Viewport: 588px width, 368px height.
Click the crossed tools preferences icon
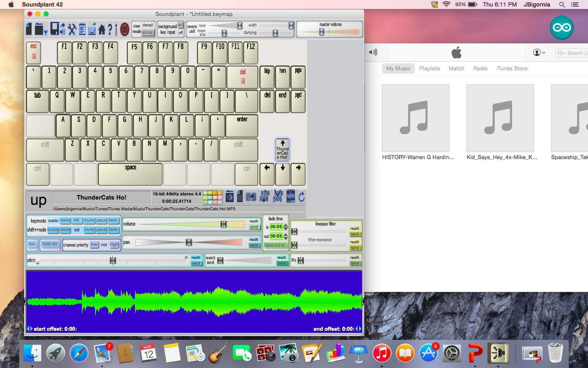[72, 29]
